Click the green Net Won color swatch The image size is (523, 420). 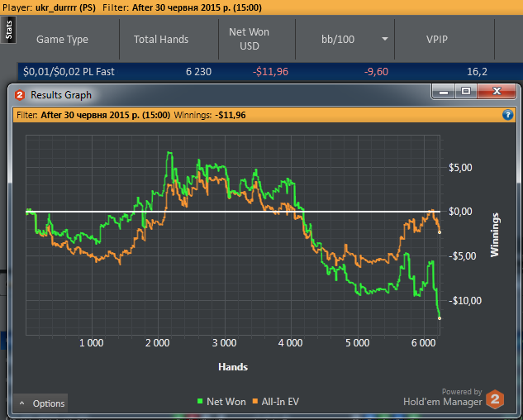point(200,401)
